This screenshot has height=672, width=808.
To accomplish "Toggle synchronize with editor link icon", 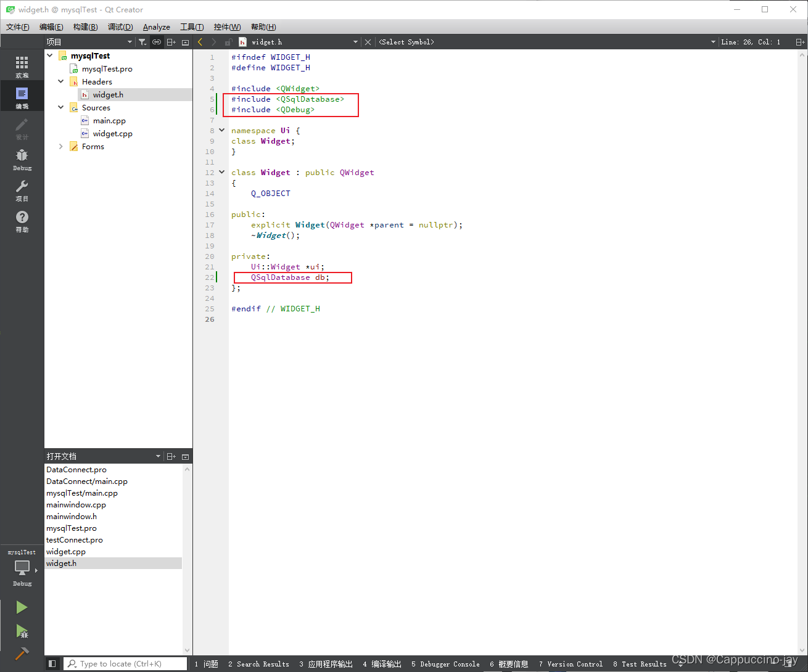I will [157, 42].
